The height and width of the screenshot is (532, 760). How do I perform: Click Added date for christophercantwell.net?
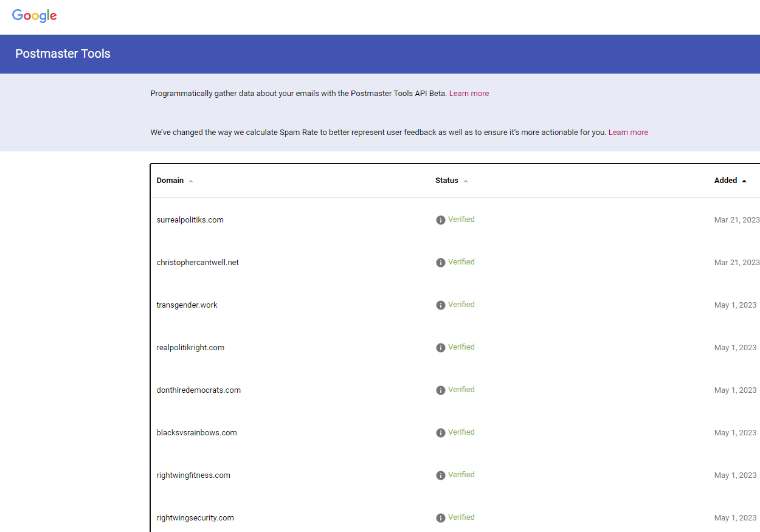point(737,263)
